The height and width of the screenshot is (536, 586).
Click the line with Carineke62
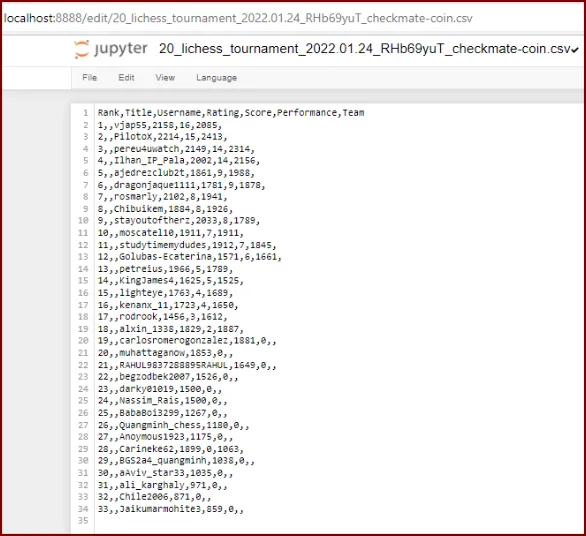[x=171, y=449]
